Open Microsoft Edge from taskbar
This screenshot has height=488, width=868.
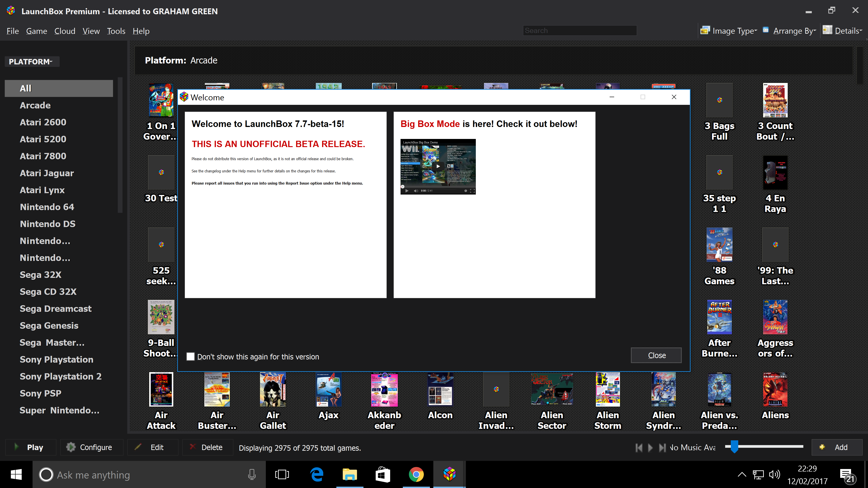[316, 474]
